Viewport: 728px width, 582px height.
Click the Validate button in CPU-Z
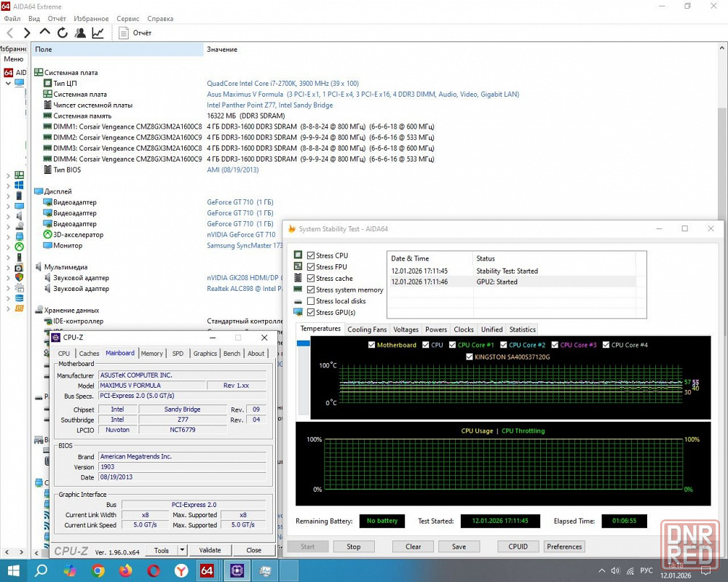click(x=210, y=550)
